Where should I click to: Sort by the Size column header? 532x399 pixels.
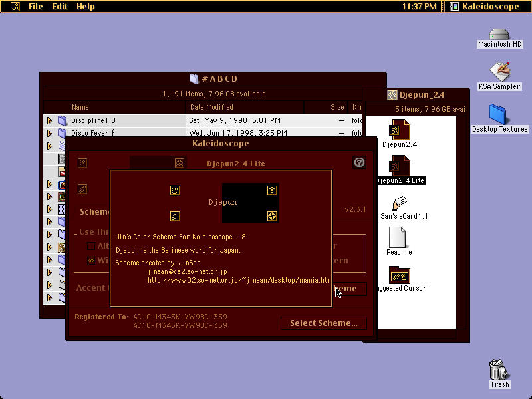coord(326,107)
